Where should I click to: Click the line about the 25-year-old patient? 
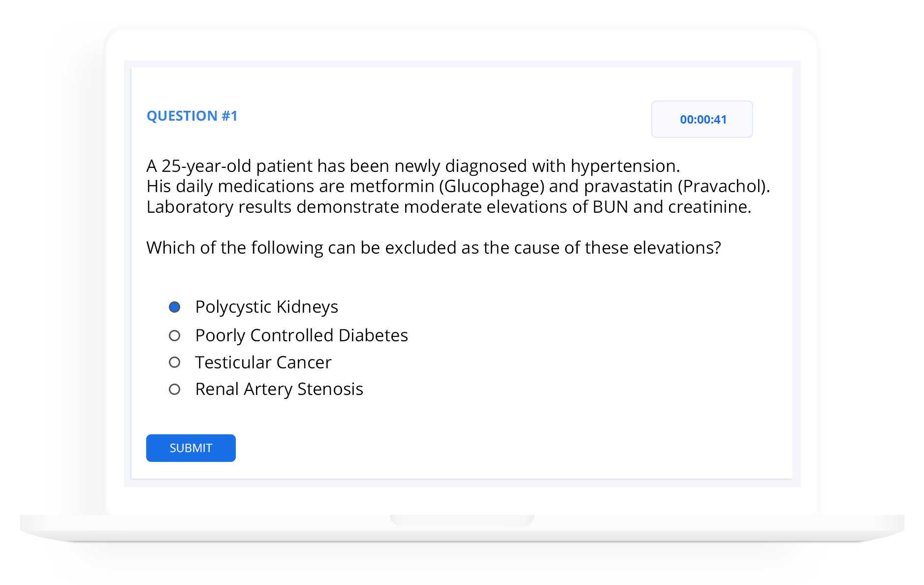click(x=414, y=166)
